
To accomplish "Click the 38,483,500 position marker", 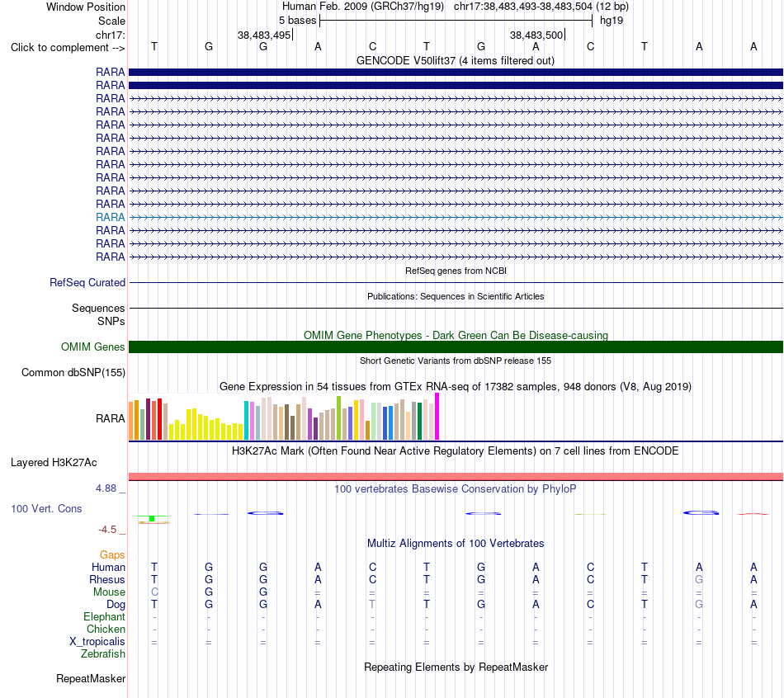I will tap(536, 35).
